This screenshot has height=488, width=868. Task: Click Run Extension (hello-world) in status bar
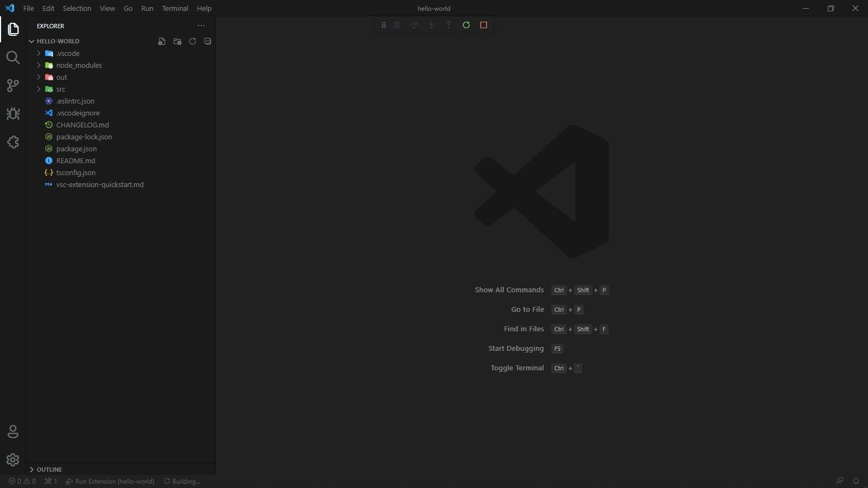(110, 481)
